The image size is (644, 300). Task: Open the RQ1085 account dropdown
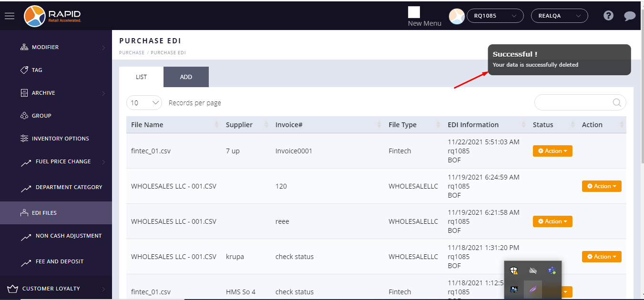click(495, 16)
